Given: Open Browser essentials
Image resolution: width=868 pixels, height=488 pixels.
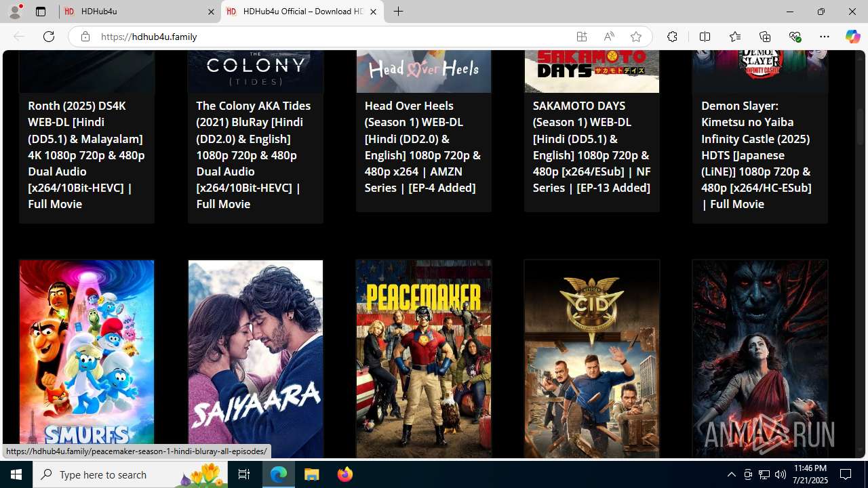Looking at the screenshot, I should [x=795, y=37].
